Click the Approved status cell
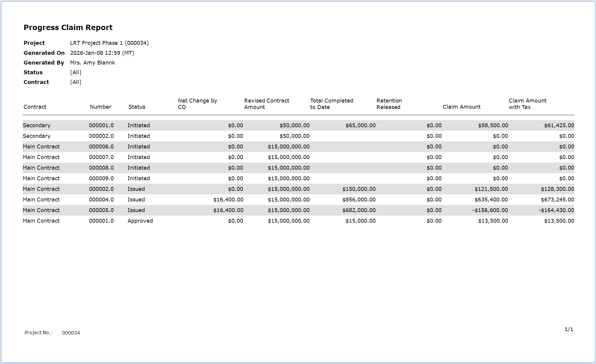The width and height of the screenshot is (596, 364). [140, 221]
